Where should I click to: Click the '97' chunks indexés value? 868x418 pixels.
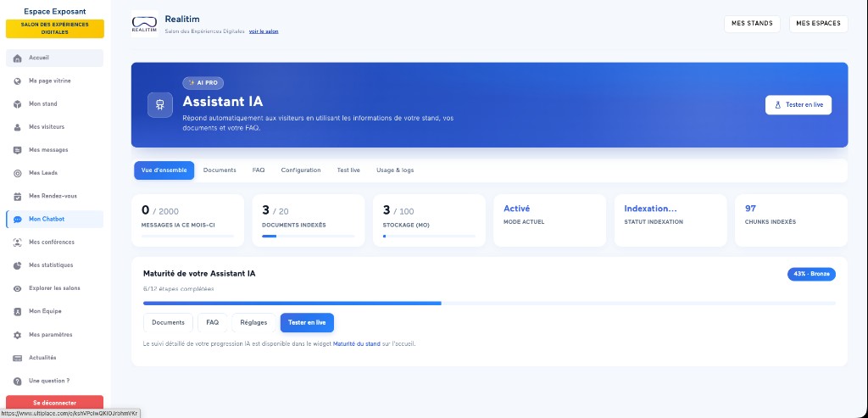(x=750, y=209)
